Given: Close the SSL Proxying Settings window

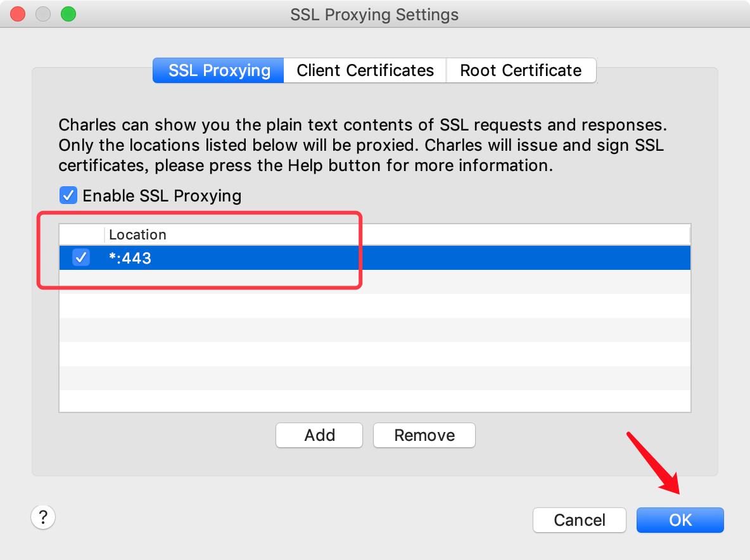Looking at the screenshot, I should click(18, 14).
